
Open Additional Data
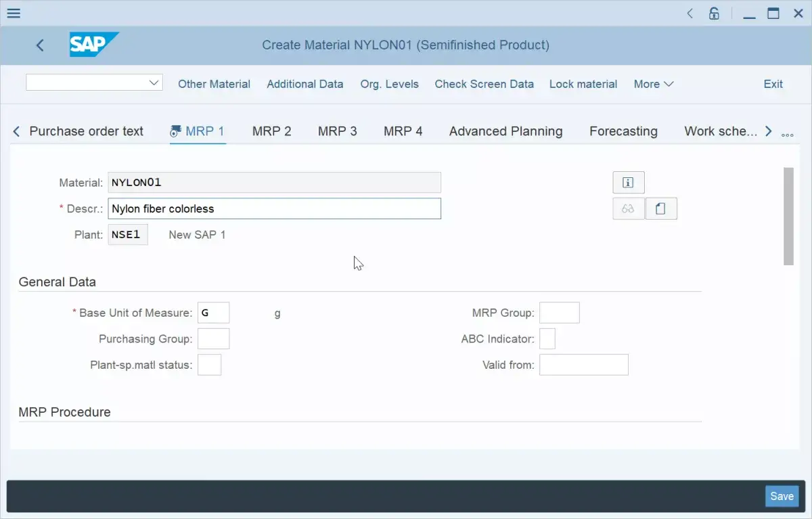pos(305,84)
